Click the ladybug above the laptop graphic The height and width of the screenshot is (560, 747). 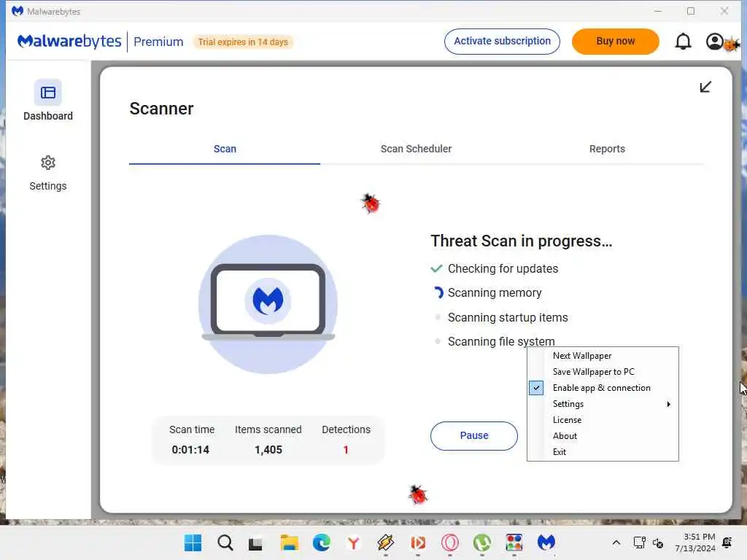[370, 204]
